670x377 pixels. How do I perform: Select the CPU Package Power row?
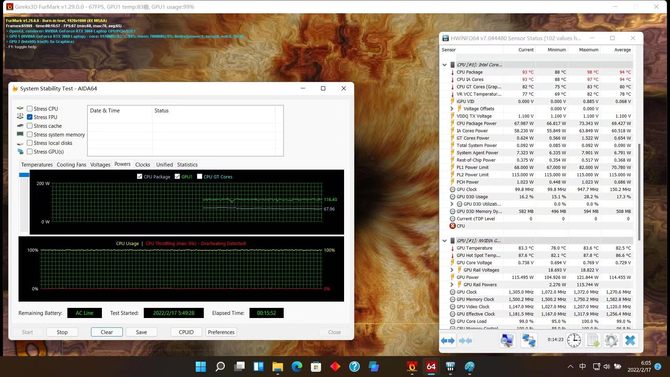click(x=541, y=124)
